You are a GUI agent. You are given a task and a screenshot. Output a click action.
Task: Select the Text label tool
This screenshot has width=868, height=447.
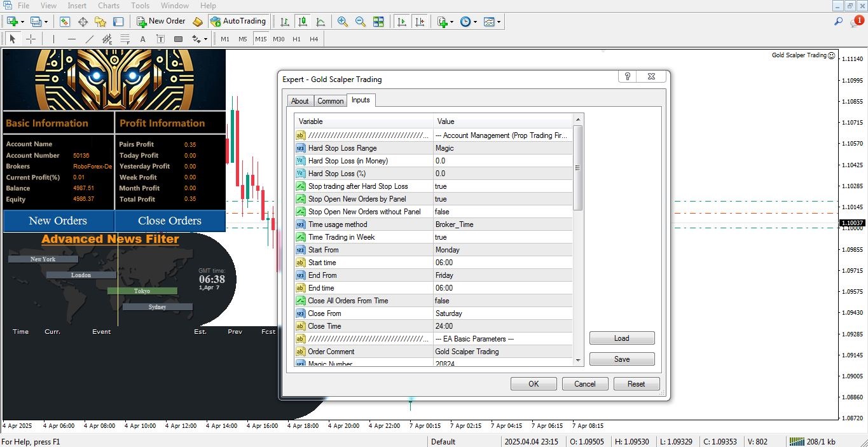point(160,39)
